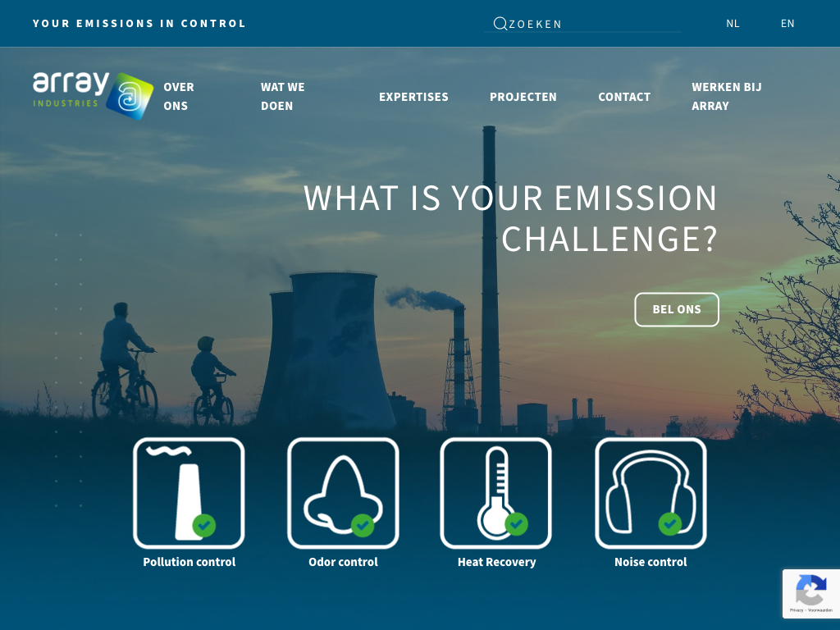Open Werken bij Array page
Screen dimensions: 840x630
coord(727,96)
